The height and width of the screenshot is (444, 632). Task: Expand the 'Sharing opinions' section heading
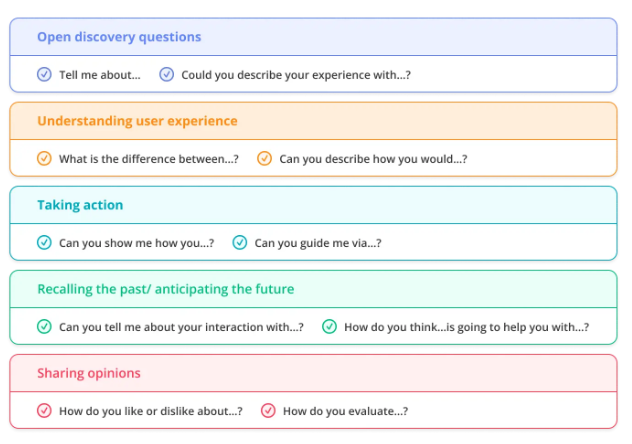tap(88, 373)
